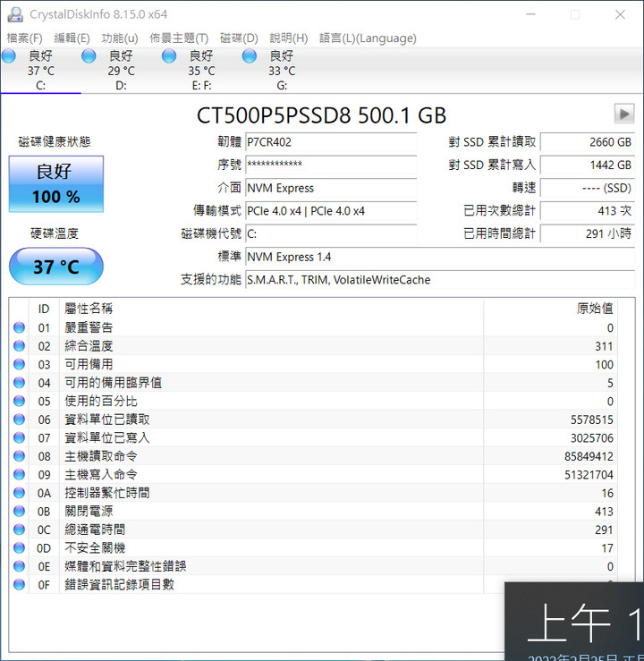
Task: Click status orb icon for attribute 0F
Action: 20,584
